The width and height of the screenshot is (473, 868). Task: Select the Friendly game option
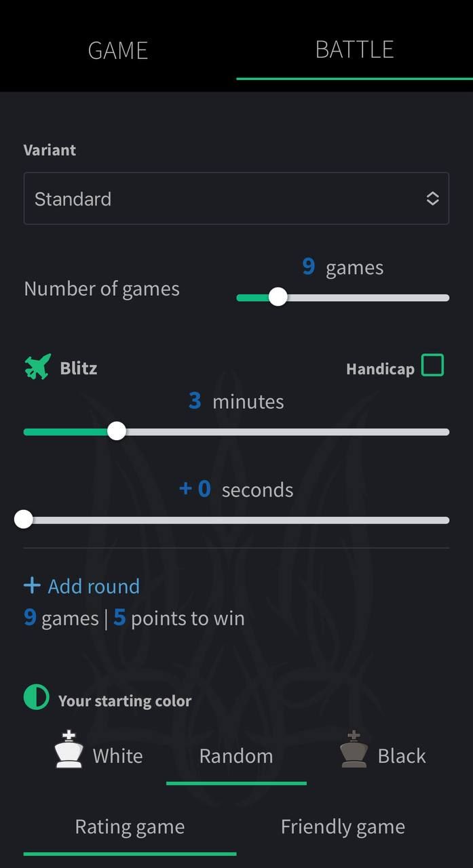click(343, 826)
